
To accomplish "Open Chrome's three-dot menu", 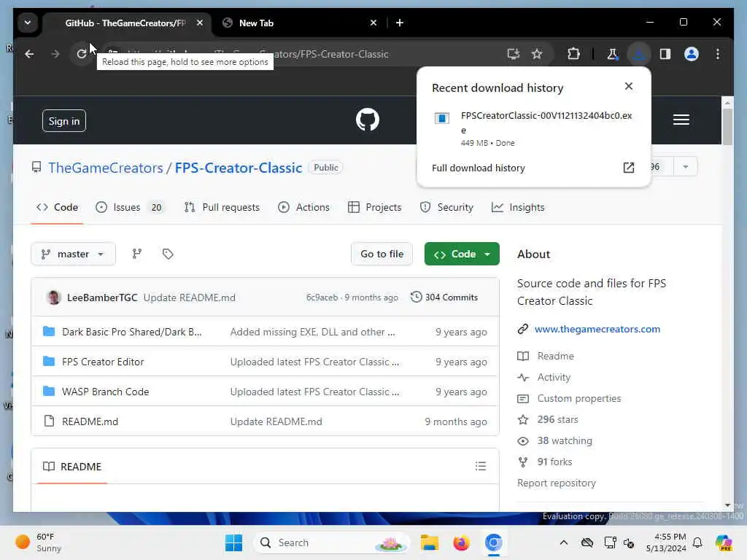I will tap(718, 54).
